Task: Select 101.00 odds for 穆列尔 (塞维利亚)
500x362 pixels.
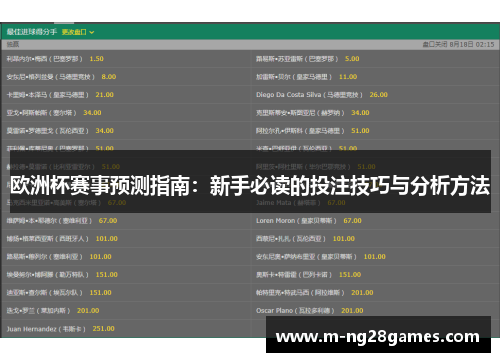Action: 101,257
